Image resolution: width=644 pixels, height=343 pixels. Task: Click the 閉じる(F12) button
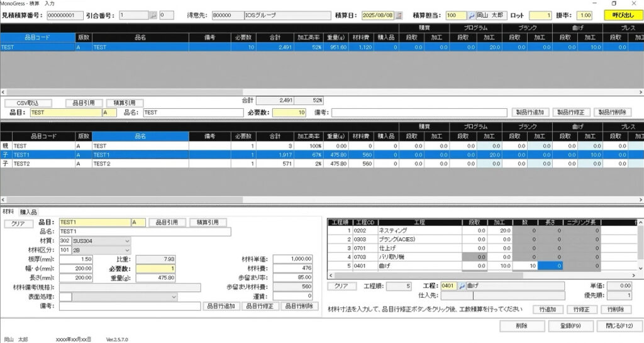[x=619, y=326]
